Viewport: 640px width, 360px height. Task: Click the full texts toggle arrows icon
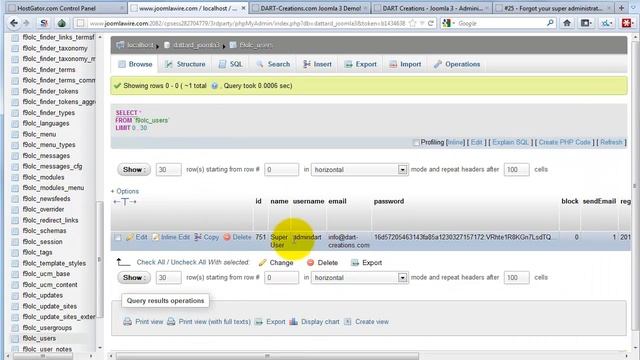pos(125,202)
